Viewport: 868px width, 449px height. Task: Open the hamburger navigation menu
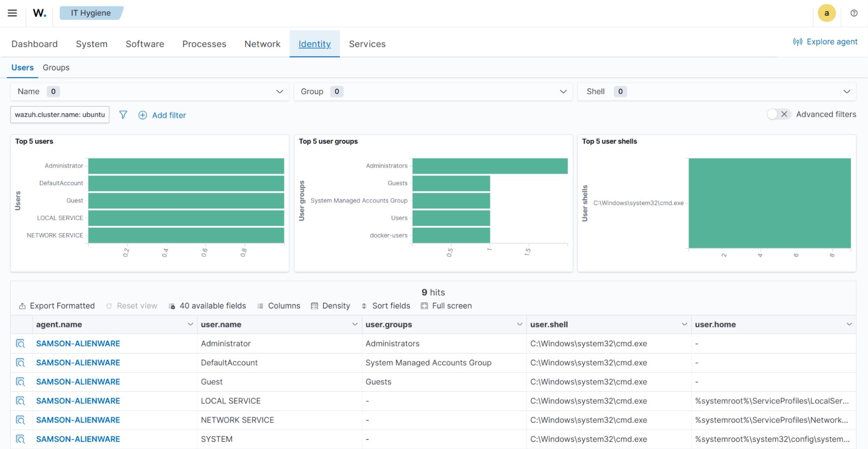tap(12, 13)
